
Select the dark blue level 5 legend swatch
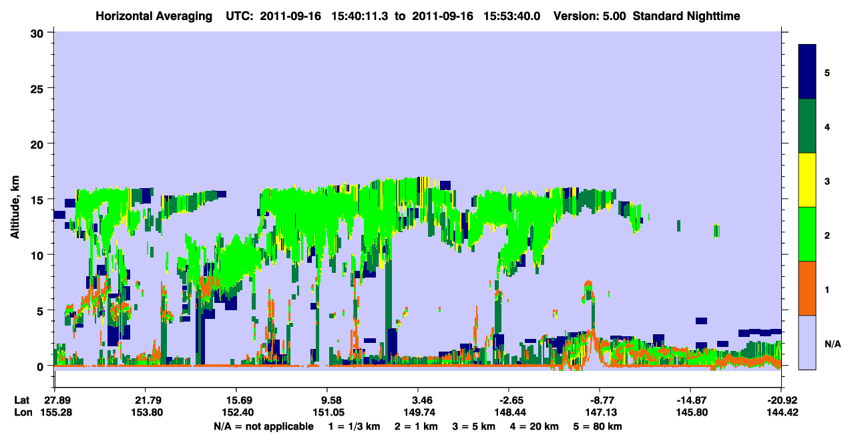pos(807,71)
